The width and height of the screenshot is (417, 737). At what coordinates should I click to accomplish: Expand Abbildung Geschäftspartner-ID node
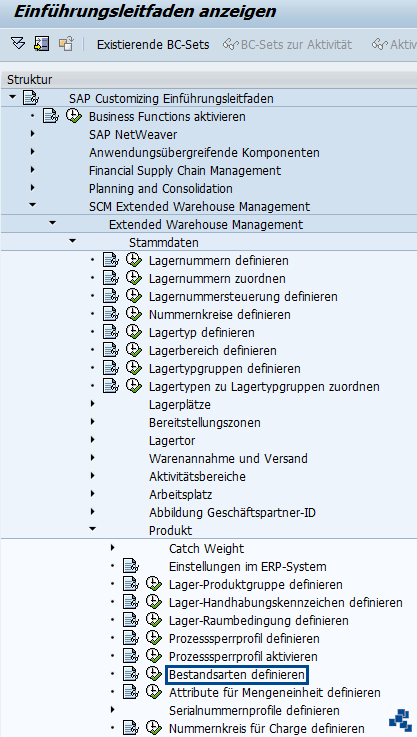tap(93, 512)
